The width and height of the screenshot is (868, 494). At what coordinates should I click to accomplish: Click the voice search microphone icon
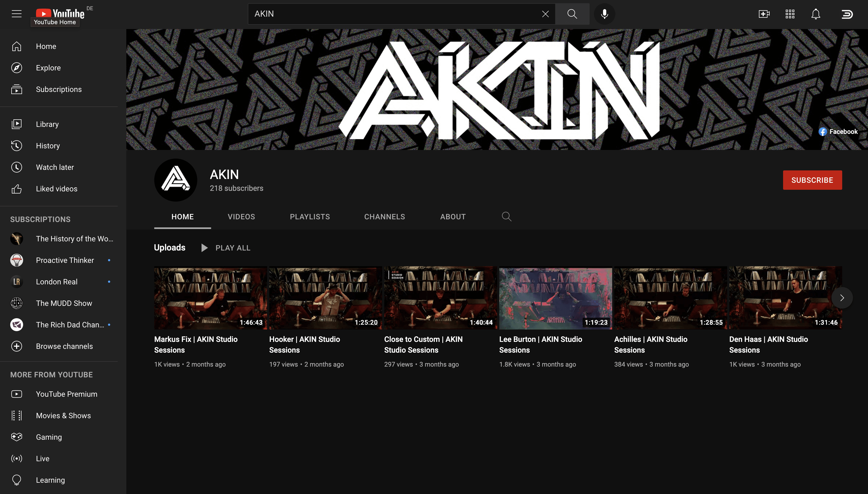coord(604,14)
